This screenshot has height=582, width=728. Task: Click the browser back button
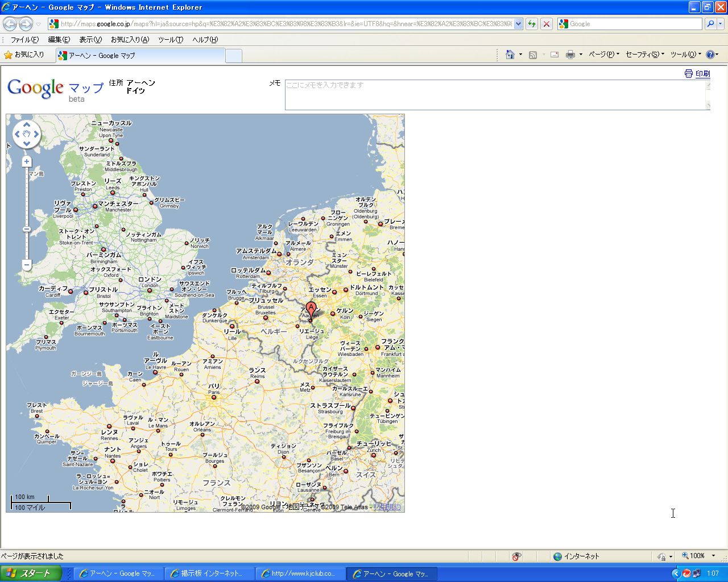(10, 24)
